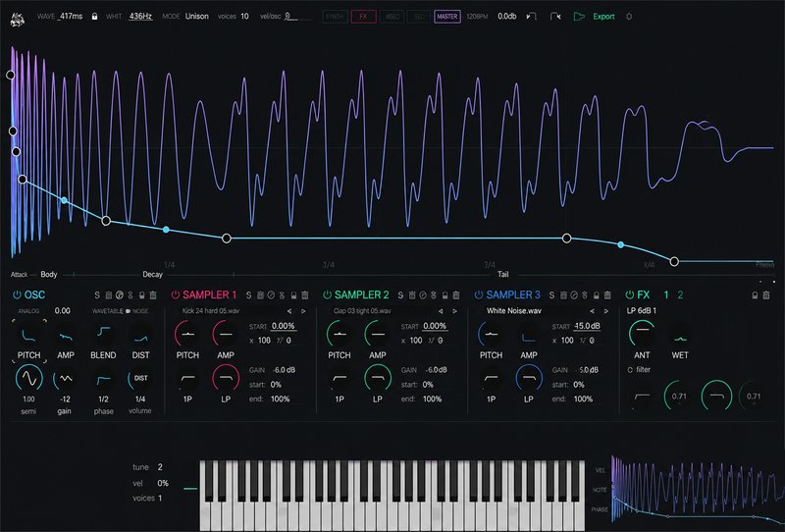
Task: Click SAMPLER 1 START 0.00% field
Action: pos(284,326)
